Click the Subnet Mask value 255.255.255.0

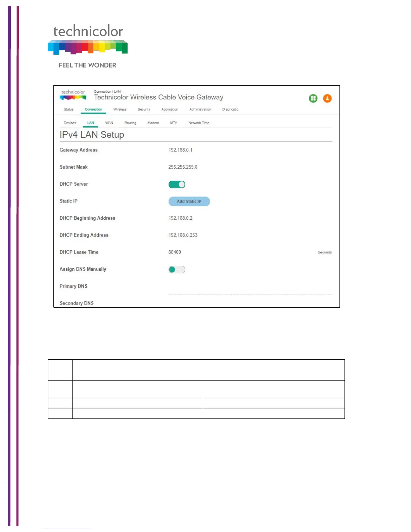point(183,167)
